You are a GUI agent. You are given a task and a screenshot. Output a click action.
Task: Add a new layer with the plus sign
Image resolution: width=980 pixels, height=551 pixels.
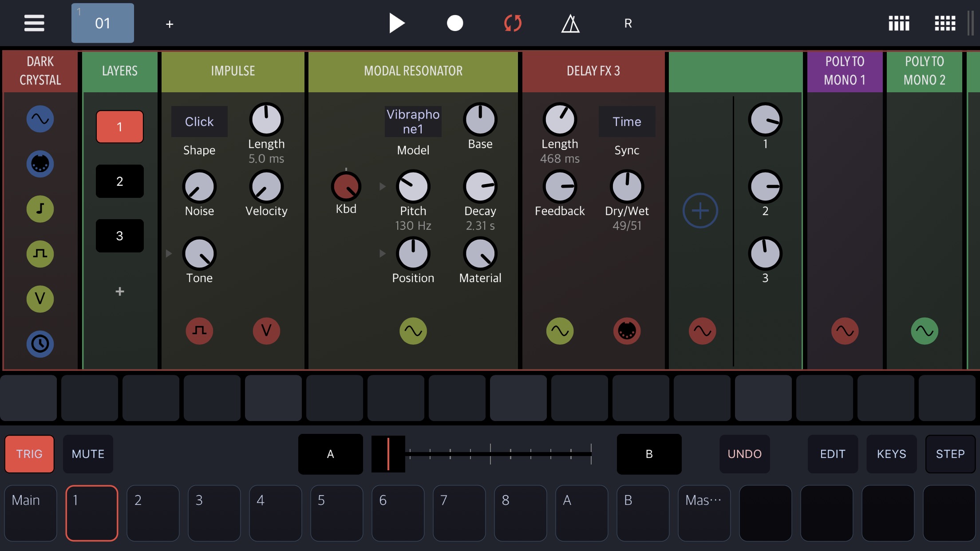pyautogui.click(x=120, y=291)
